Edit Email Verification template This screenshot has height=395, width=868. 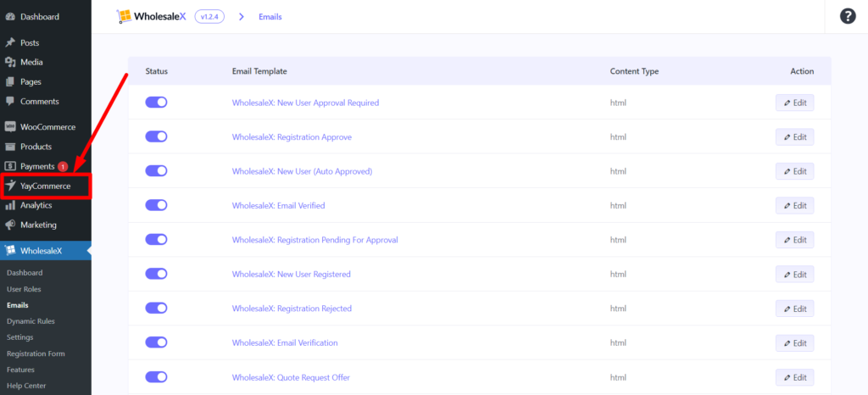794,343
